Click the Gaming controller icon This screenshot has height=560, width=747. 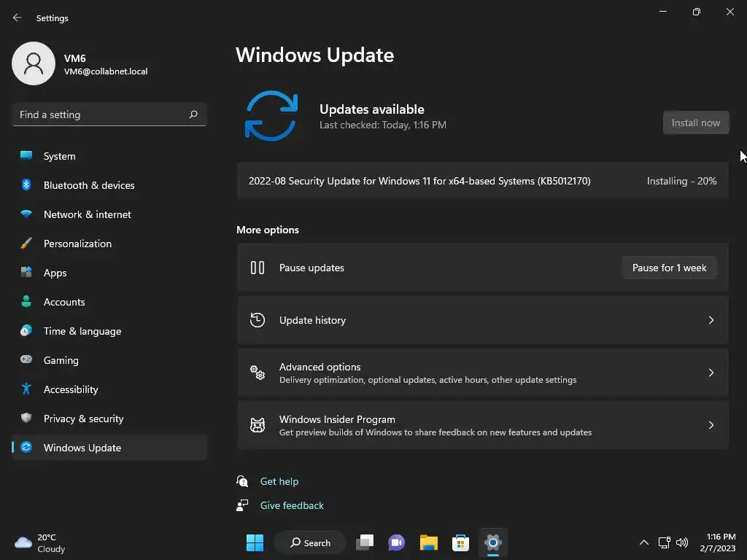pyautogui.click(x=26, y=359)
